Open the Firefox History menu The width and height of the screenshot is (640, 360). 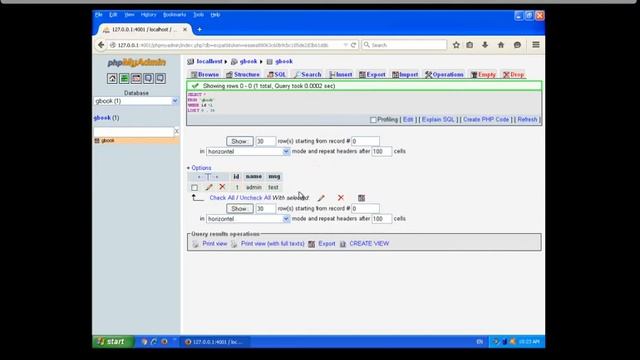pos(149,15)
